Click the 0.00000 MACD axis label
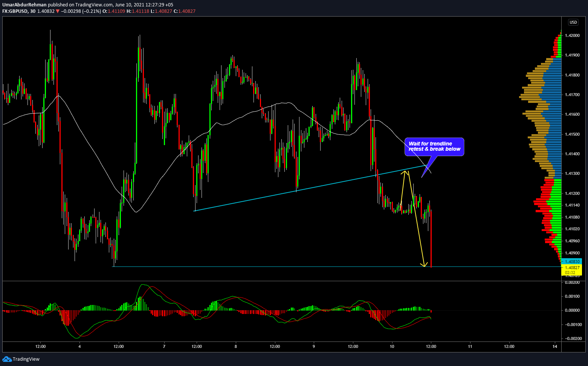Viewport: 588px width, 366px height. (572, 310)
